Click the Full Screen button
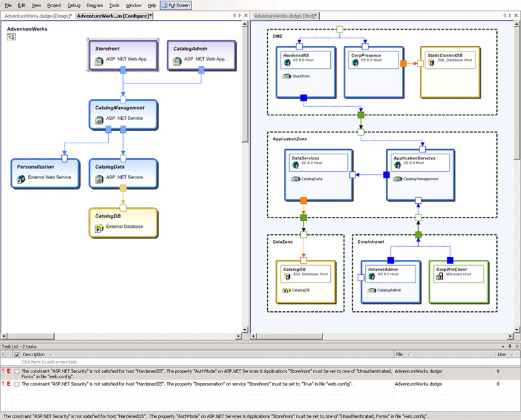This screenshot has width=521, height=420. [x=176, y=5]
